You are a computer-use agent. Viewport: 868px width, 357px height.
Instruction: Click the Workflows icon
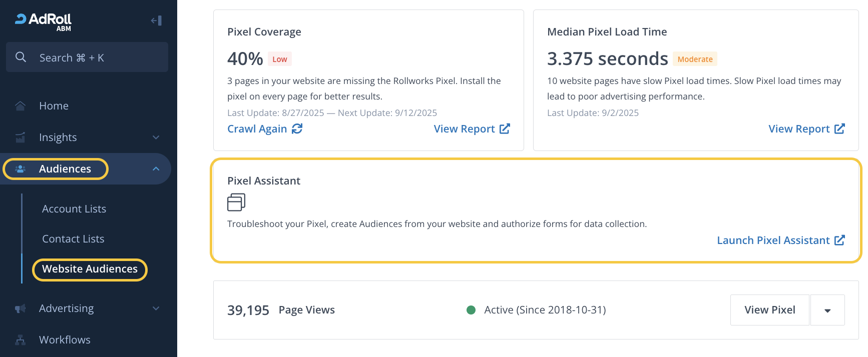point(20,340)
